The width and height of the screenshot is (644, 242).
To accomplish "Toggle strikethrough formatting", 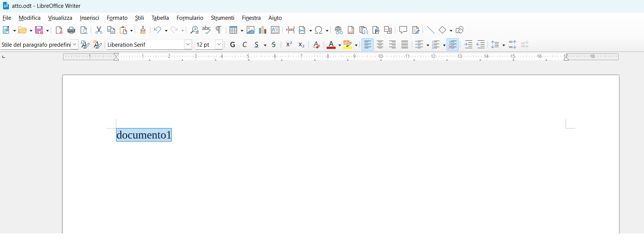I will [x=274, y=44].
